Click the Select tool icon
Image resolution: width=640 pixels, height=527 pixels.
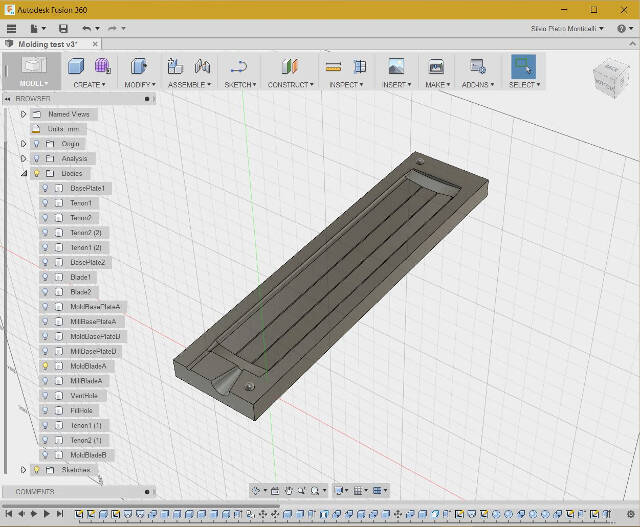pos(523,67)
